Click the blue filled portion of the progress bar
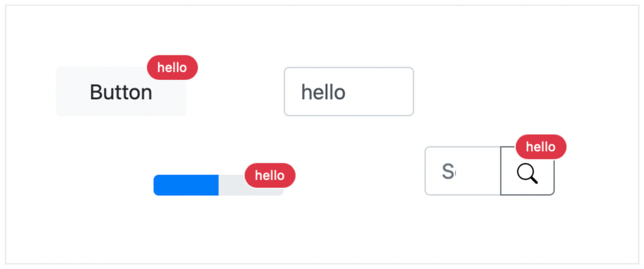Image resolution: width=644 pixels, height=269 pixels. click(x=186, y=185)
